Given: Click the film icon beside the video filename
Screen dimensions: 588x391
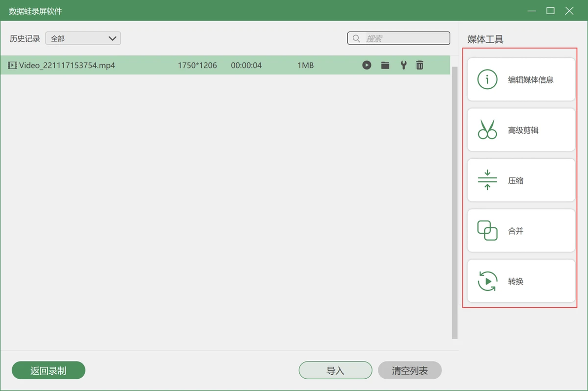Looking at the screenshot, I should (x=12, y=65).
